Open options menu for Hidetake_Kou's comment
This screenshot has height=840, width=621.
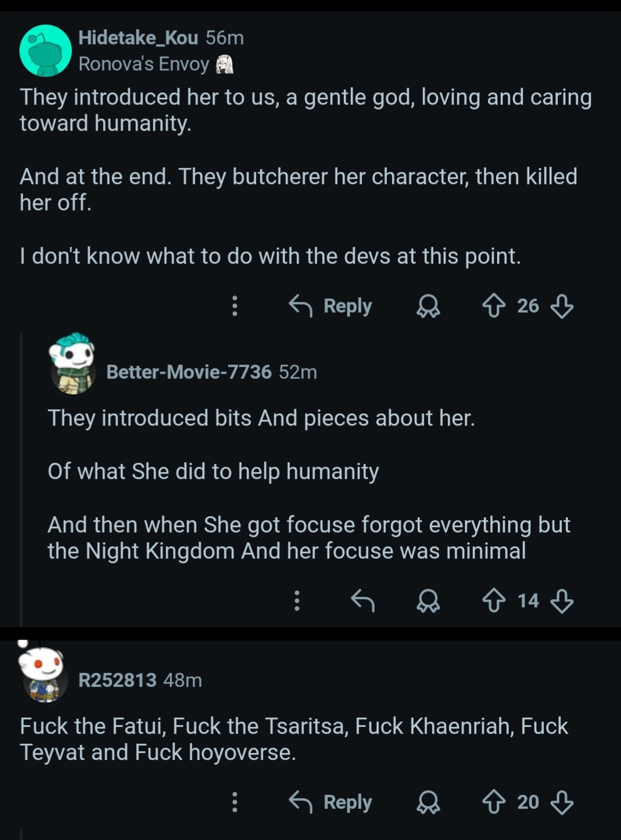click(235, 305)
